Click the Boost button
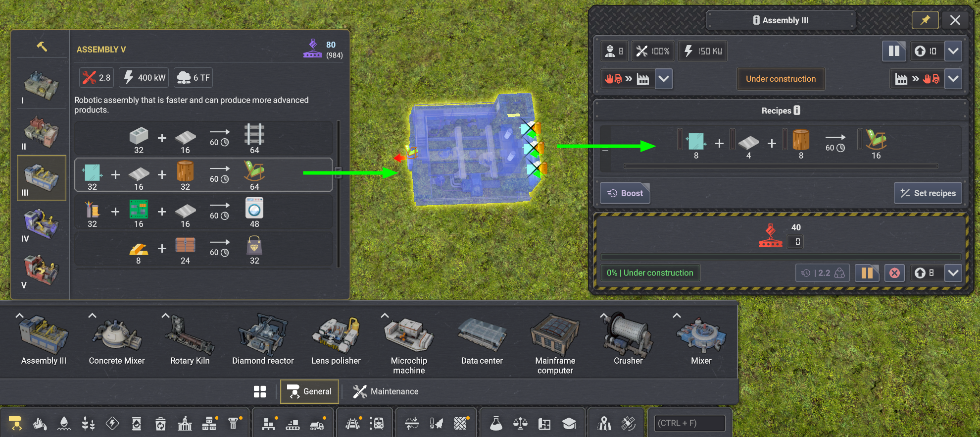 pos(625,193)
